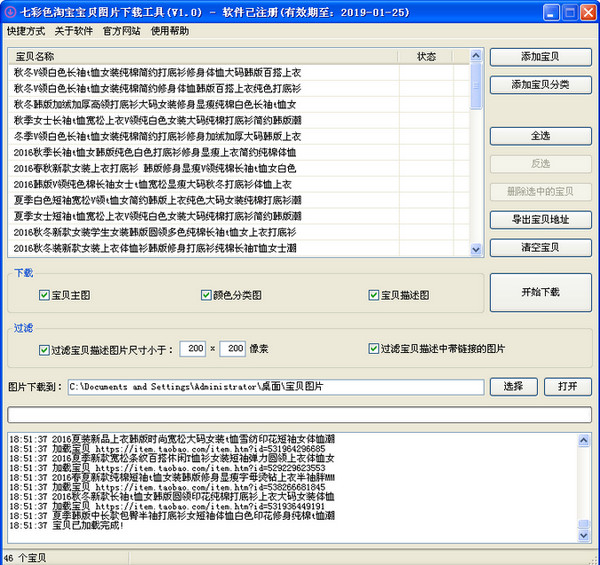Screen dimensions: 600x565
Task: Open the 快捷方式 menu
Action: [x=26, y=31]
